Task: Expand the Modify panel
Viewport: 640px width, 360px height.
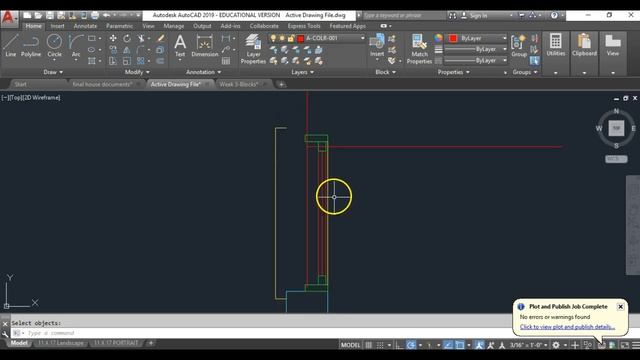Action: [137, 72]
